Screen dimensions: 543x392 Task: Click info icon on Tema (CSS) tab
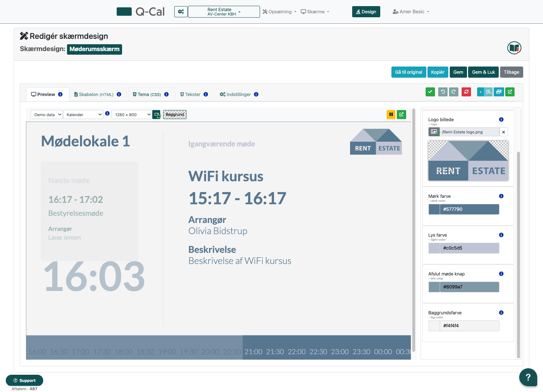166,94
